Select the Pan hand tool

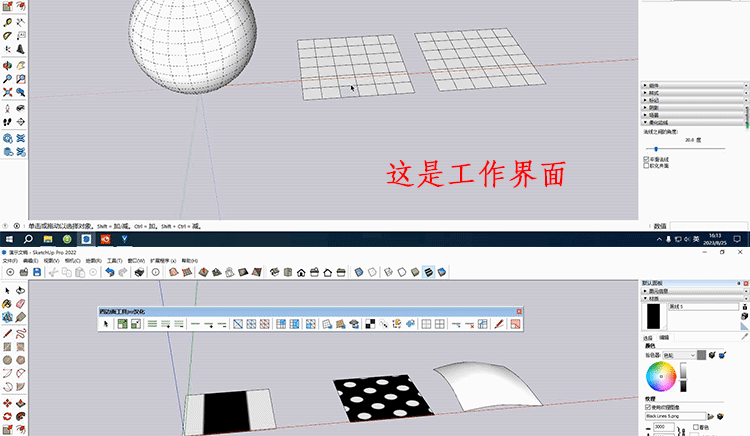21,65
